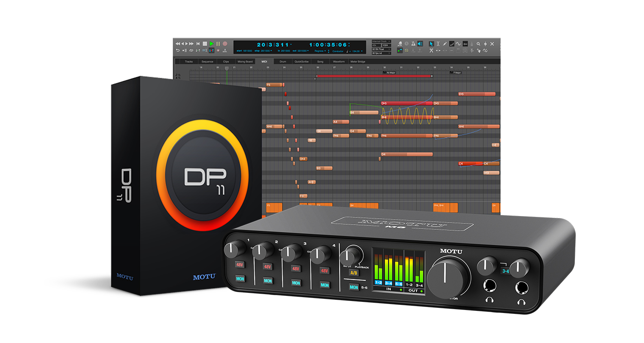Open the stop time dropdown arrow
Screen dimensions: 644x343
click(x=271, y=51)
